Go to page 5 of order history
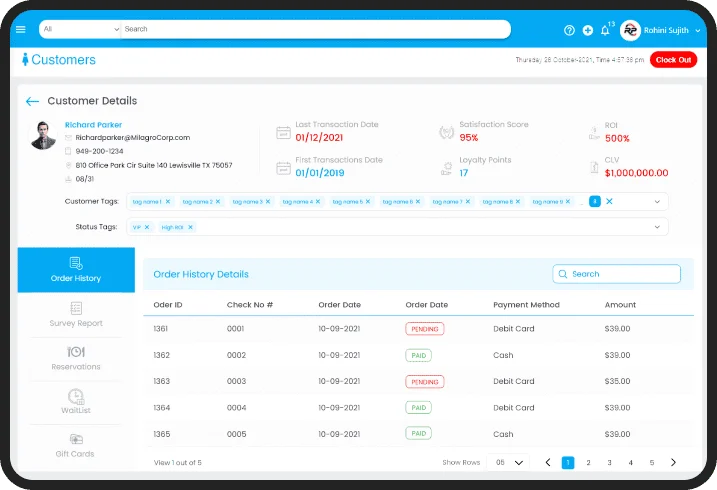717x490 pixels. [652, 463]
